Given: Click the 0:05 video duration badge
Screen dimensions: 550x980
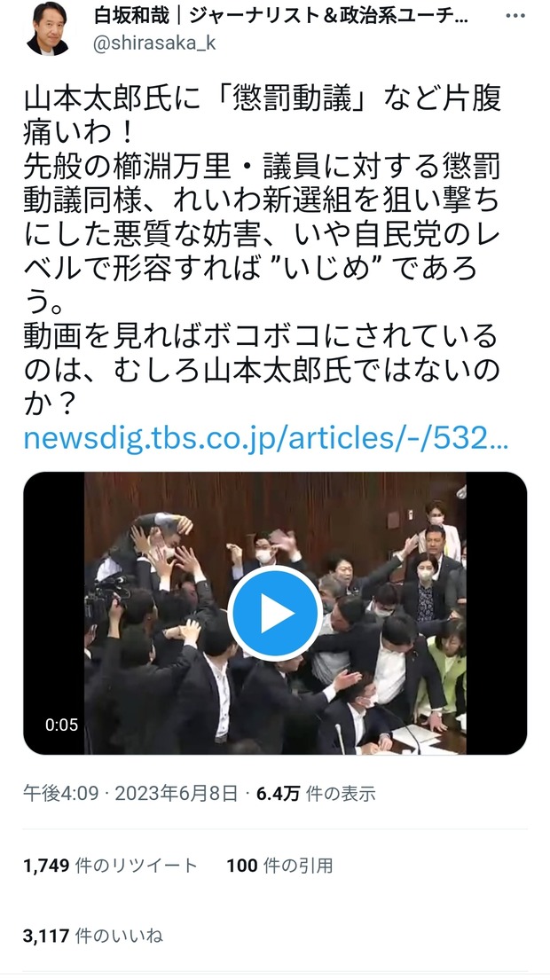Looking at the screenshot, I should point(61,725).
